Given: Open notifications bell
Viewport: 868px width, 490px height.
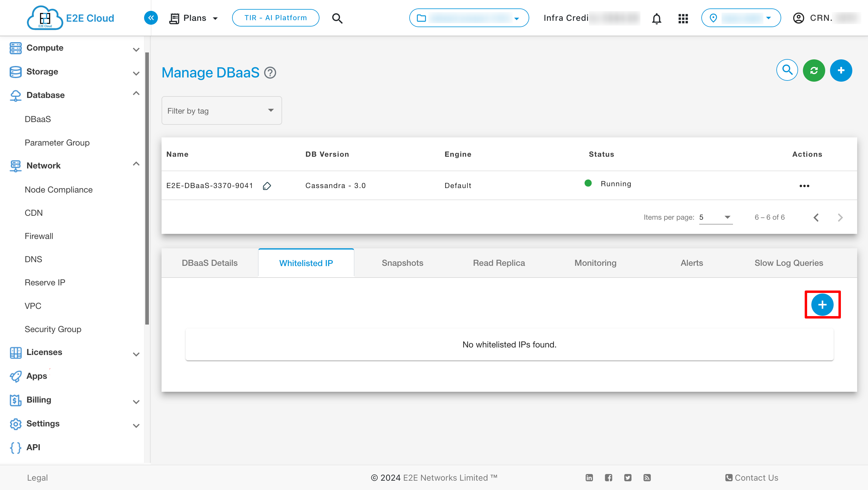Looking at the screenshot, I should point(656,18).
